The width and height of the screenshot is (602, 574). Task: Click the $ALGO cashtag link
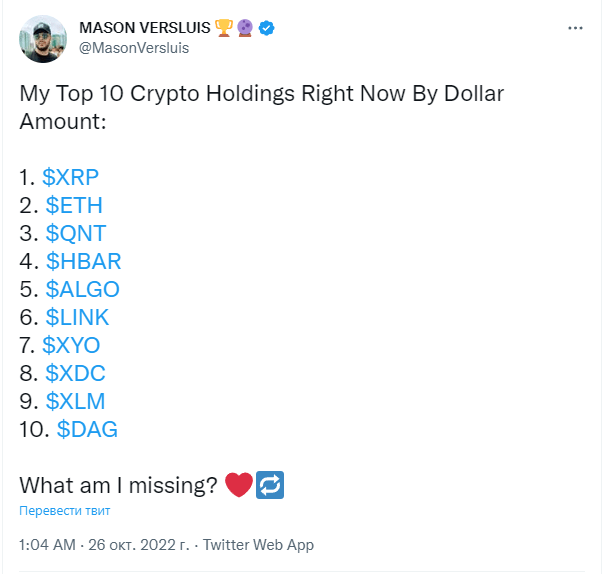pos(83,289)
